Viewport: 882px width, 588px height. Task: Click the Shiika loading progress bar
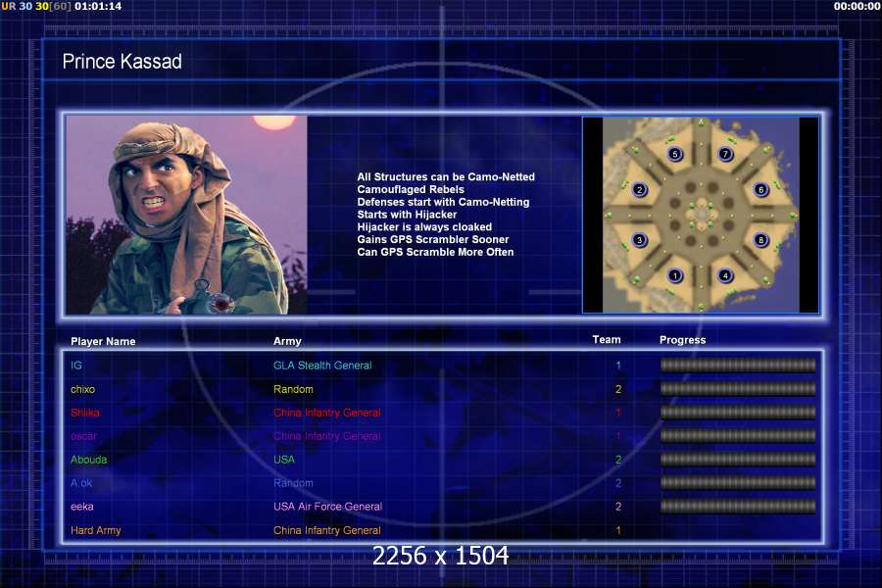coord(738,413)
